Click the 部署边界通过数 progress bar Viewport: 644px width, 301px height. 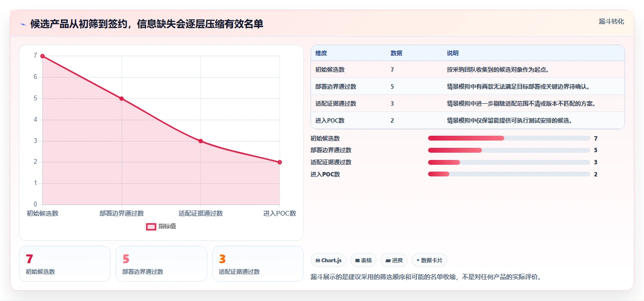coord(509,150)
